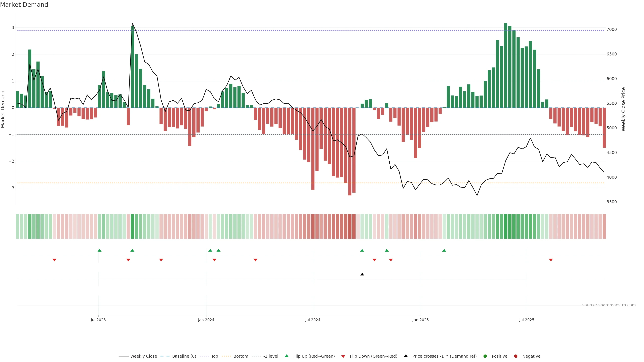
Task: Click green Flip Up triangle icon in legend
Action: 286,356
